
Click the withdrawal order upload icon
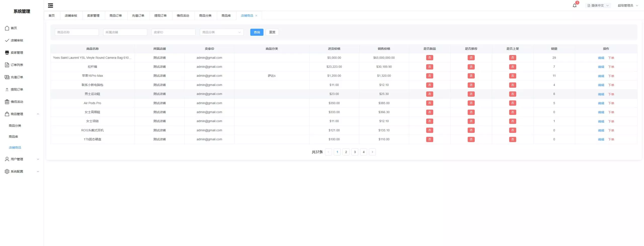[x=7, y=89]
